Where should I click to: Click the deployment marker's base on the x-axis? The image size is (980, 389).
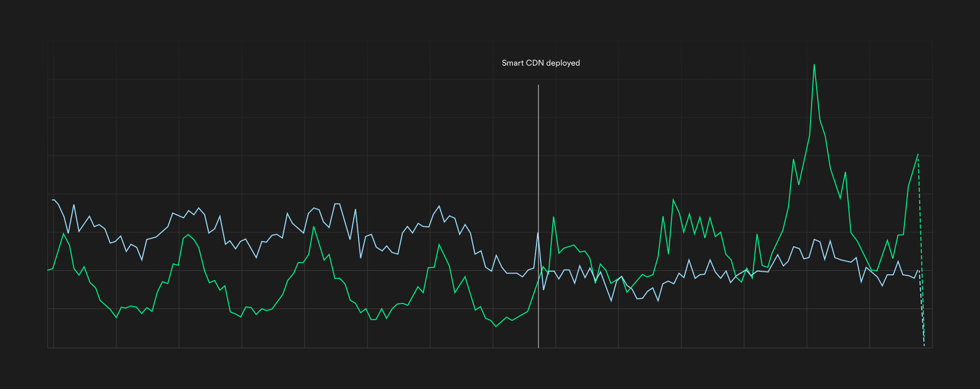pos(538,347)
